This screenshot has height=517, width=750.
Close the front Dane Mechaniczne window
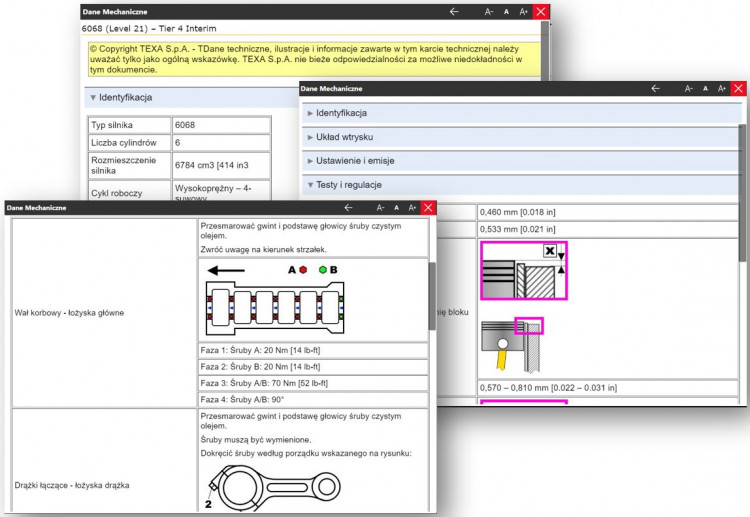click(428, 208)
